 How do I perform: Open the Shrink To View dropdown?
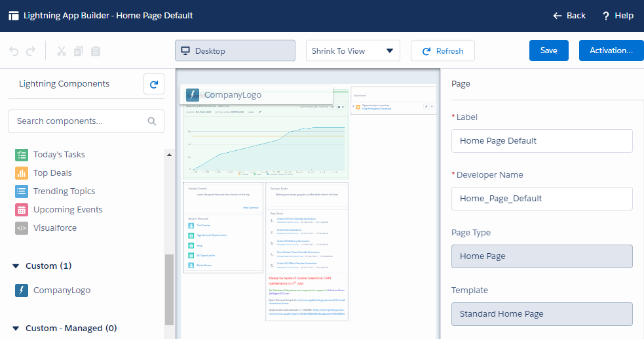click(353, 50)
